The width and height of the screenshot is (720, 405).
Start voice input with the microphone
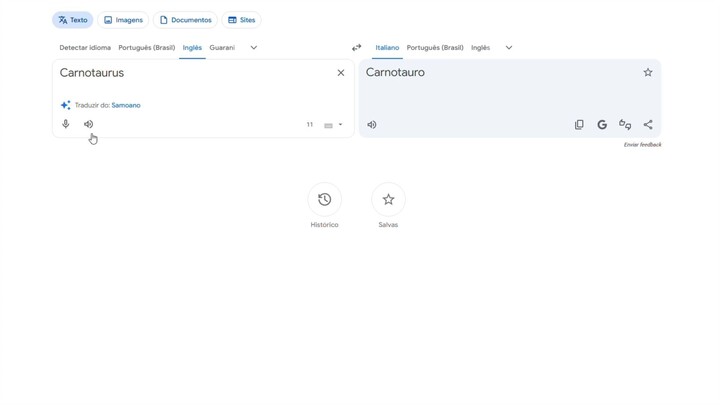[x=66, y=124]
